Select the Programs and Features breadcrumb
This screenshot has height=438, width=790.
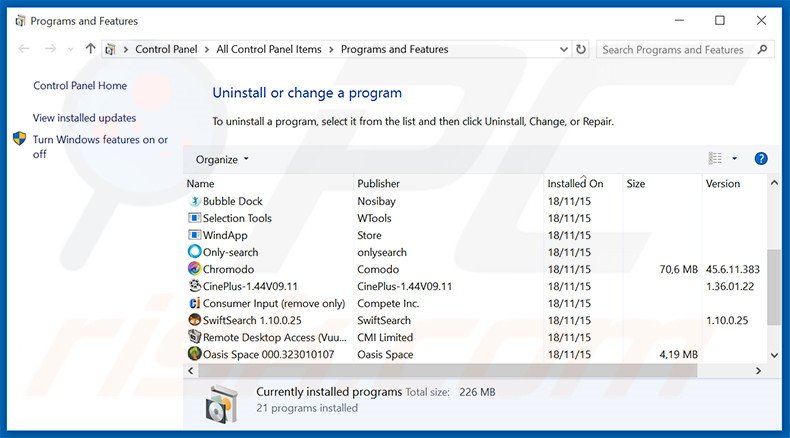(394, 49)
